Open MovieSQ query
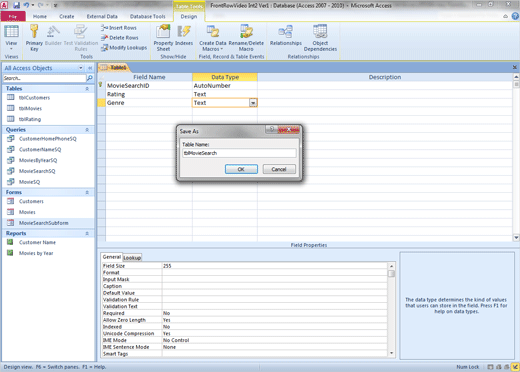Viewport: 520px width, 372px height. pos(29,182)
